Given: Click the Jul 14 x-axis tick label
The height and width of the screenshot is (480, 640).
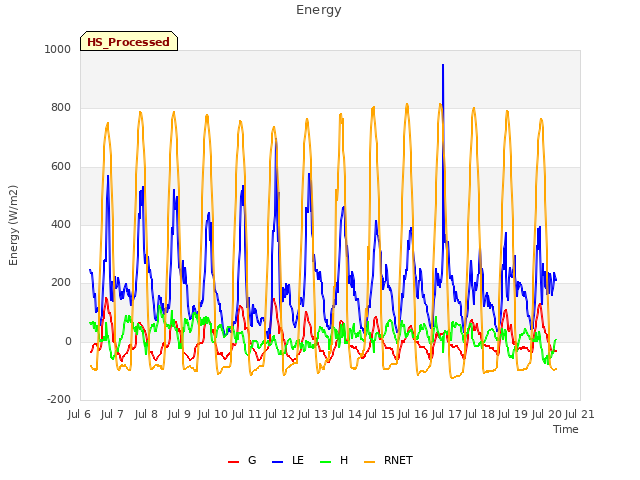Looking at the screenshot, I should pyautogui.click(x=347, y=415).
